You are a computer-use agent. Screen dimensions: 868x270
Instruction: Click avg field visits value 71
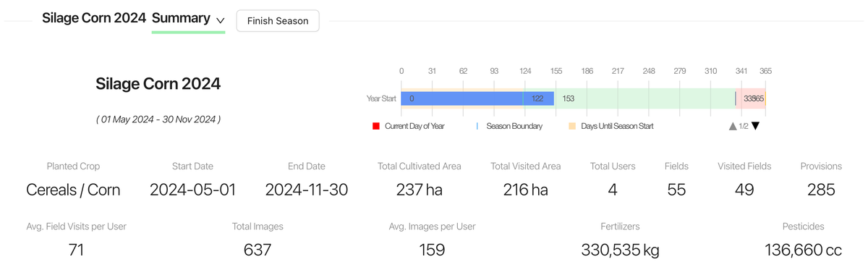76,250
